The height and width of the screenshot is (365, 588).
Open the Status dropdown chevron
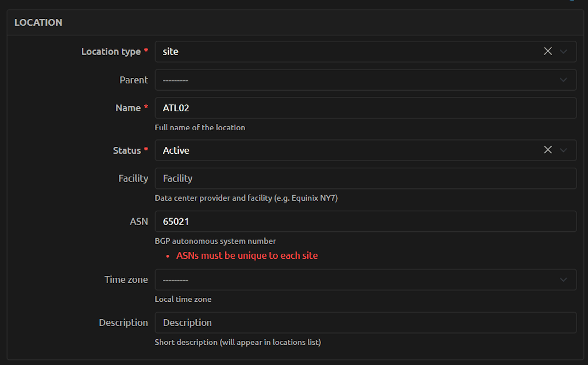pyautogui.click(x=563, y=150)
